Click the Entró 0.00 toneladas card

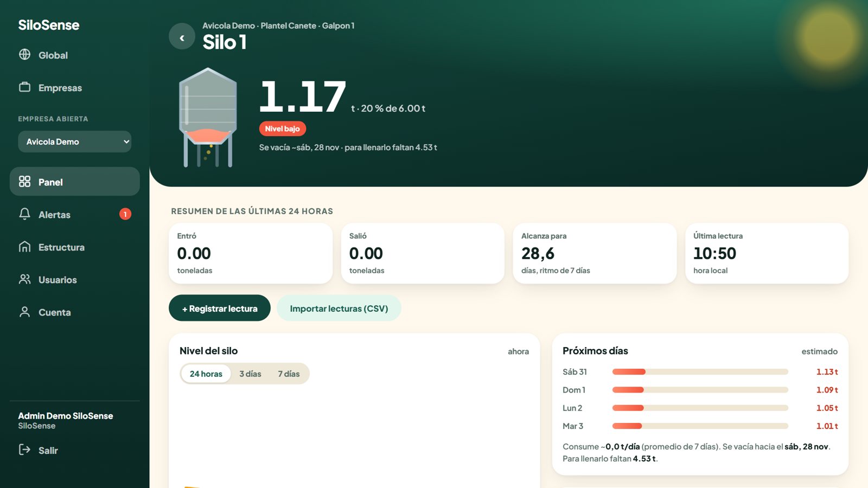click(251, 253)
